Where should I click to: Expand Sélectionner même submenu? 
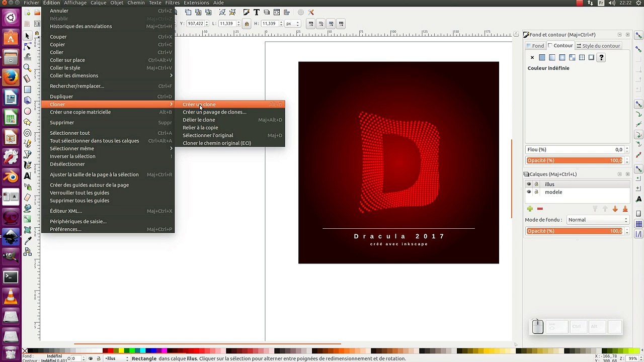tap(108, 148)
